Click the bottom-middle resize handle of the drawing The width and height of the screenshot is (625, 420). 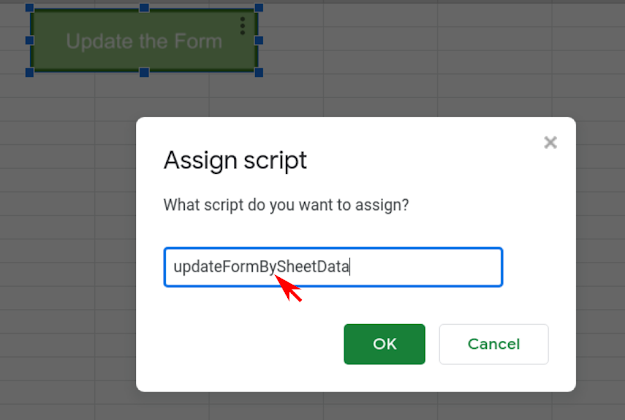tap(144, 72)
